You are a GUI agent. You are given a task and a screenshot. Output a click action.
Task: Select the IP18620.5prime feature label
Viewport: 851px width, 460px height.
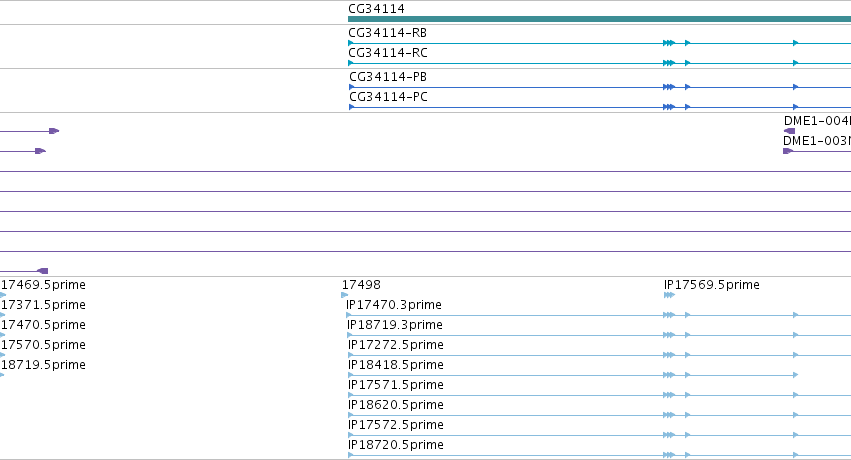[396, 405]
